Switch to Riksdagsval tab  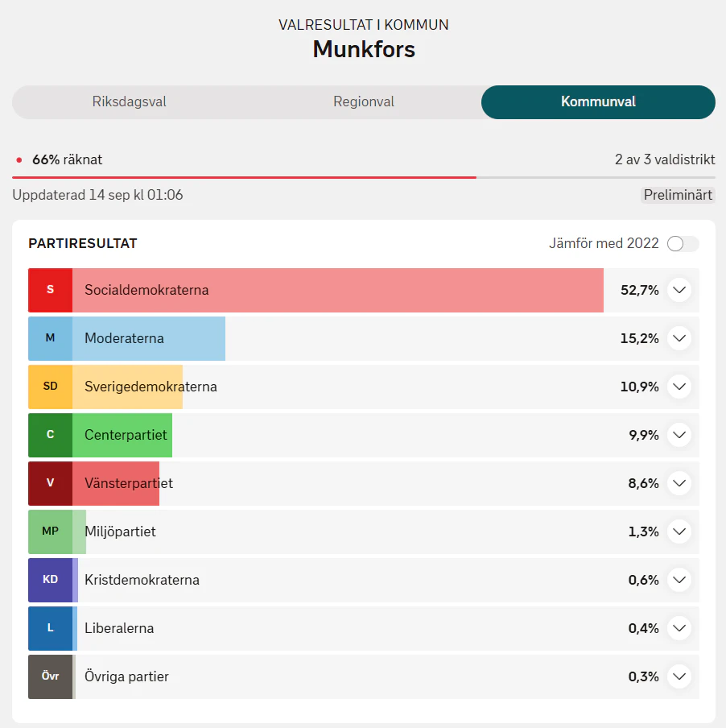(x=130, y=101)
